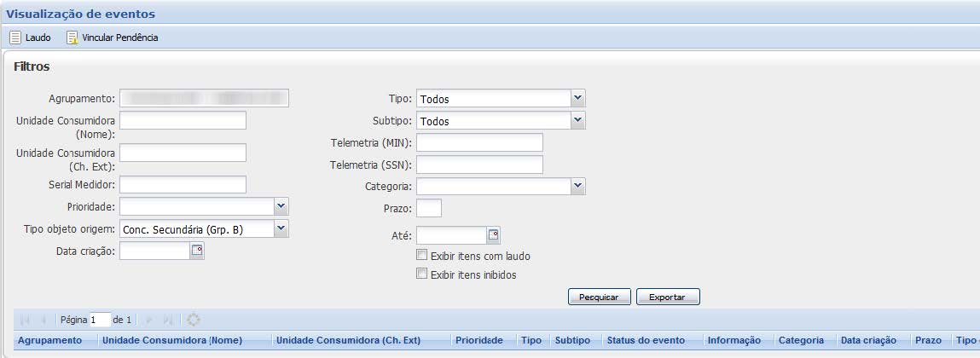This screenshot has height=358, width=980.
Task: Go to last page of results
Action: [x=168, y=320]
